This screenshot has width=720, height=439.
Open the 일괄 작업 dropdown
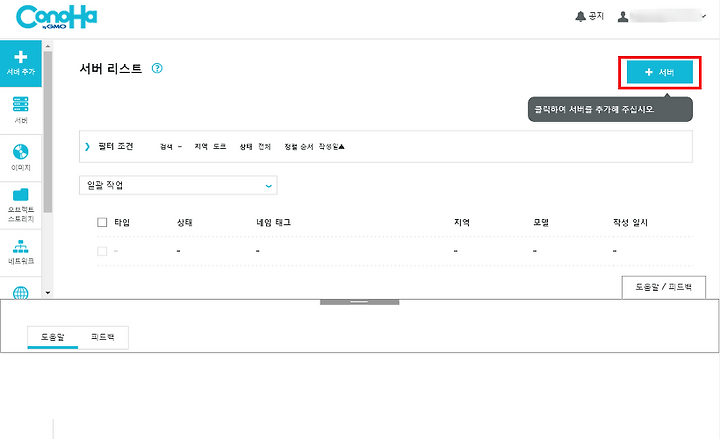pos(178,186)
